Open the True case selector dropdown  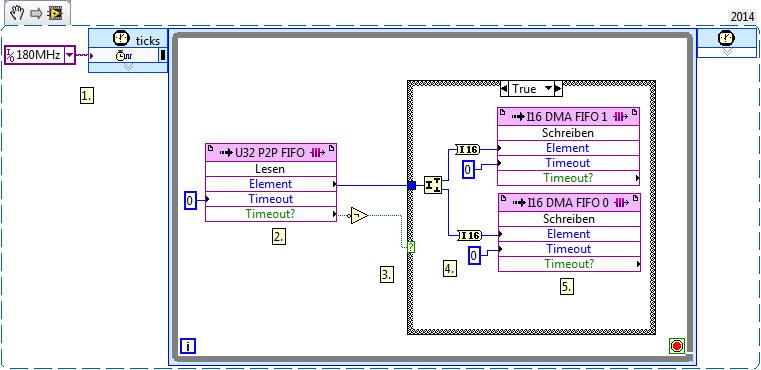coord(548,89)
